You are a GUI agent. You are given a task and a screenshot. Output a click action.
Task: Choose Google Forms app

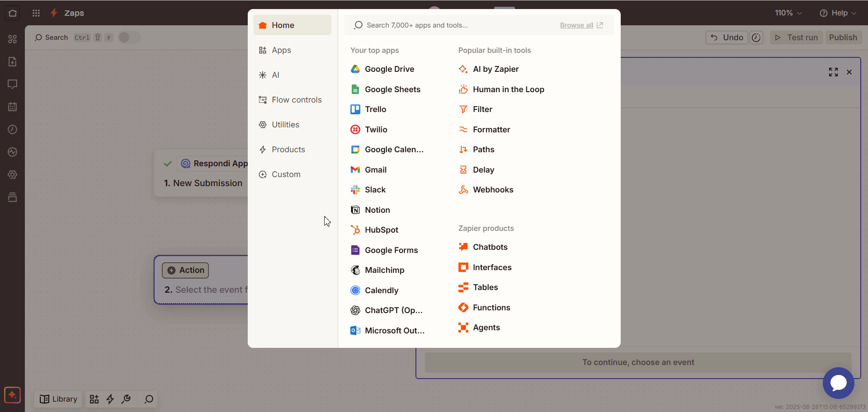pos(384,250)
